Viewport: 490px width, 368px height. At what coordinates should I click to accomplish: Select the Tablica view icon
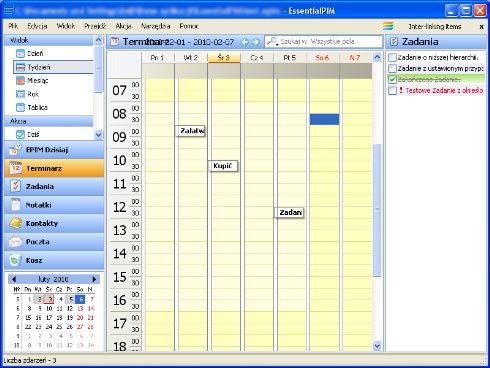[20, 107]
